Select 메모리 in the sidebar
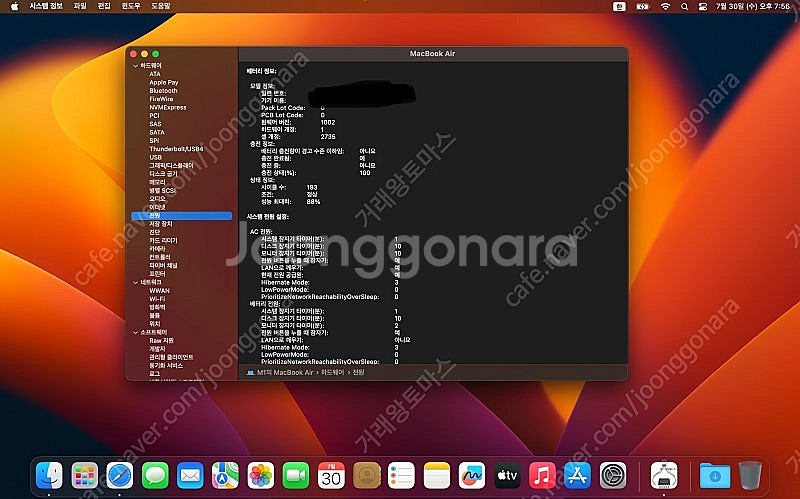The image size is (800, 499). click(x=157, y=182)
